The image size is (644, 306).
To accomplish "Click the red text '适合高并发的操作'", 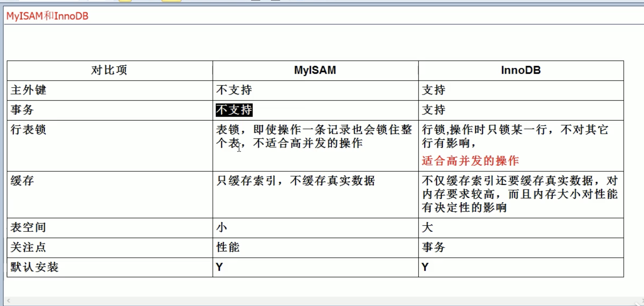I will click(470, 161).
